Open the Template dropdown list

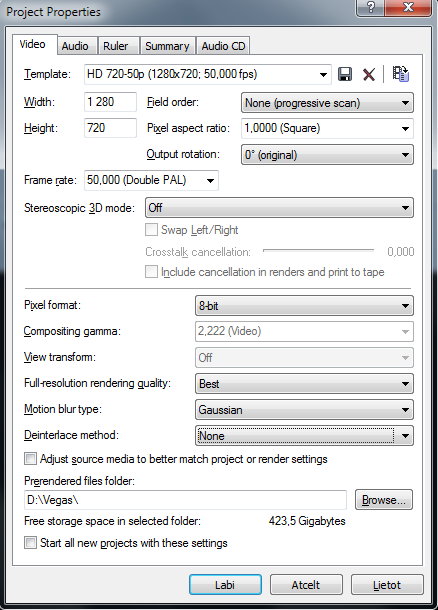pos(208,74)
